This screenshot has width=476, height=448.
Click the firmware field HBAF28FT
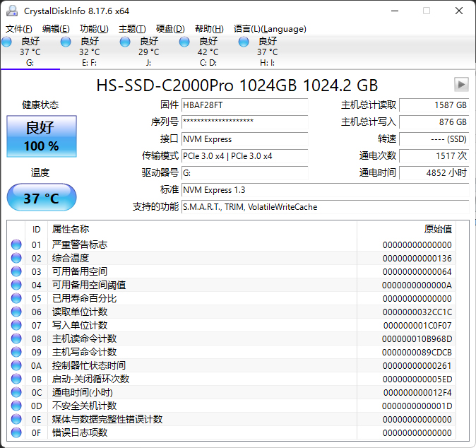[244, 105]
